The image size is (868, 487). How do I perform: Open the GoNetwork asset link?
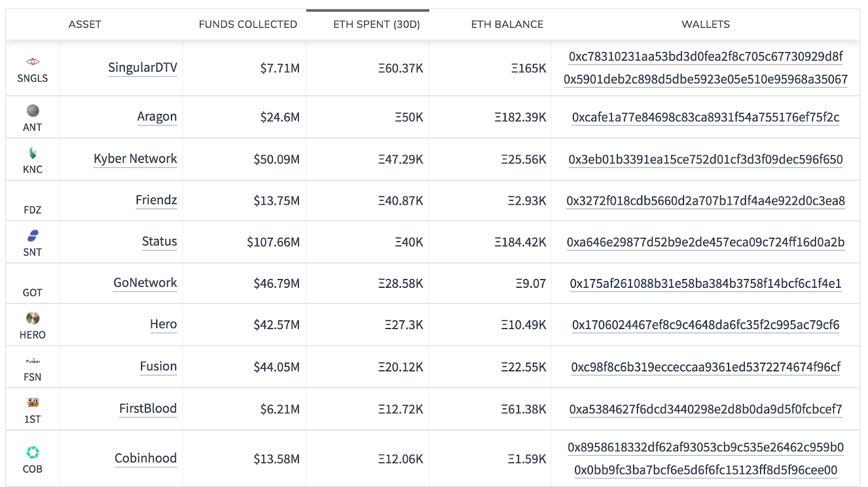[145, 282]
